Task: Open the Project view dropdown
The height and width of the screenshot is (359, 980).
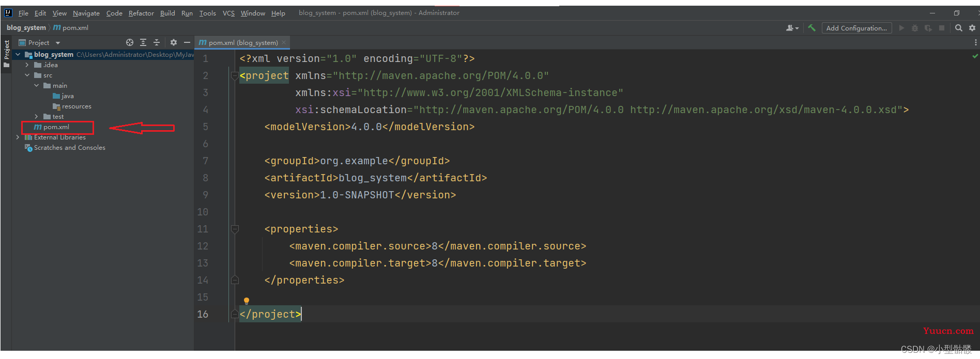Action: point(40,42)
